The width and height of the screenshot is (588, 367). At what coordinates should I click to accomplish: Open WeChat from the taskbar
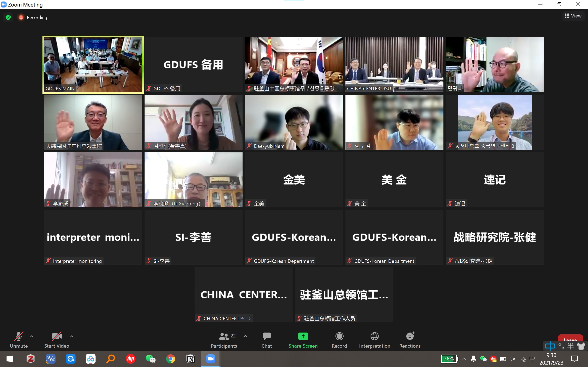(x=150, y=359)
